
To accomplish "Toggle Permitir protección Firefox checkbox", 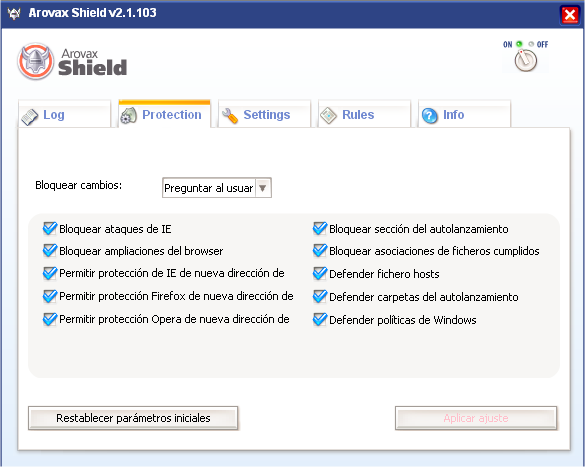I will coord(50,297).
